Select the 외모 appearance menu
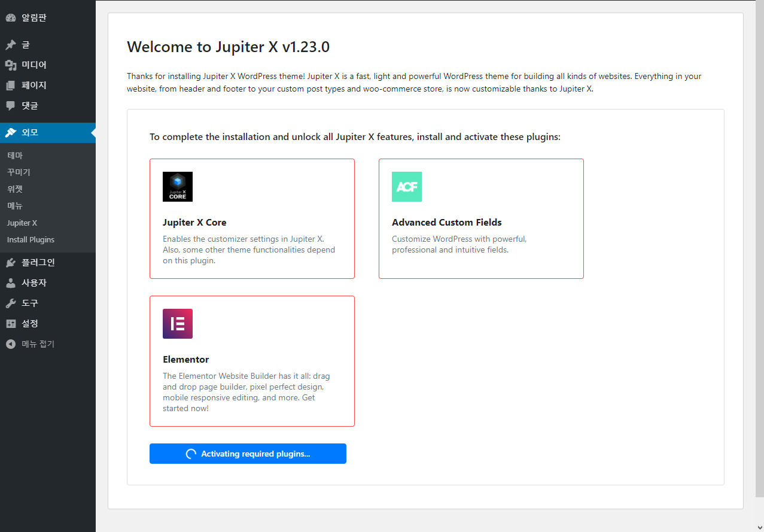 [x=48, y=133]
